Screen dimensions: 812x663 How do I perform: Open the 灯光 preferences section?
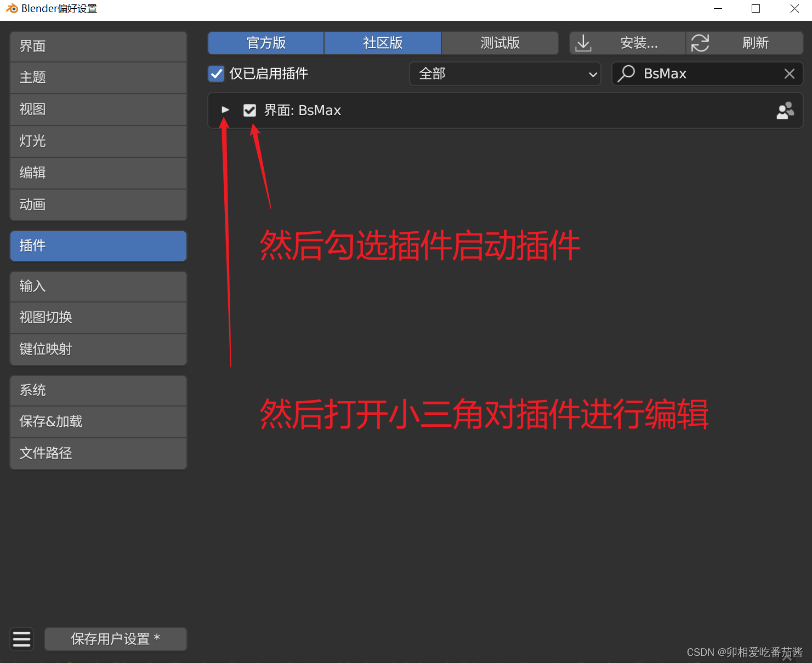point(99,141)
